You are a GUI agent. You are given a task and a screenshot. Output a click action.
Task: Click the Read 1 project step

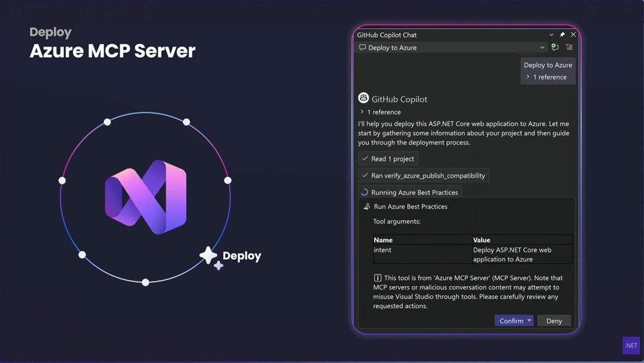[387, 159]
